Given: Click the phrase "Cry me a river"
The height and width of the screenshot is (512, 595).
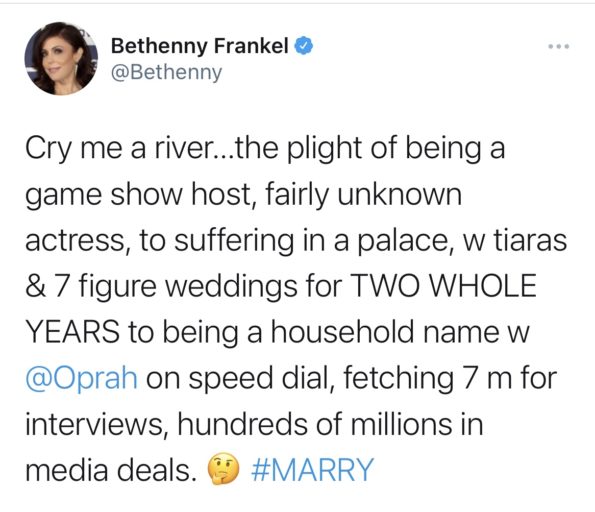Looking at the screenshot, I should point(119,149).
